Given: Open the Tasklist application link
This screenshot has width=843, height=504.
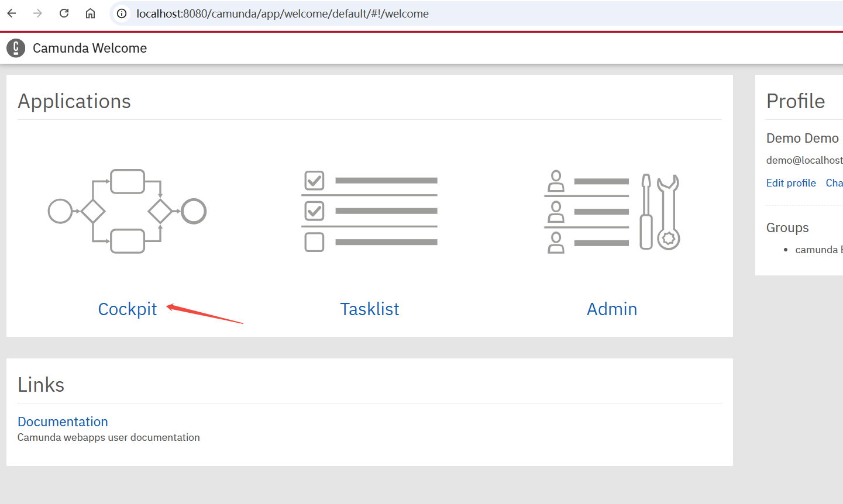Looking at the screenshot, I should (x=370, y=309).
